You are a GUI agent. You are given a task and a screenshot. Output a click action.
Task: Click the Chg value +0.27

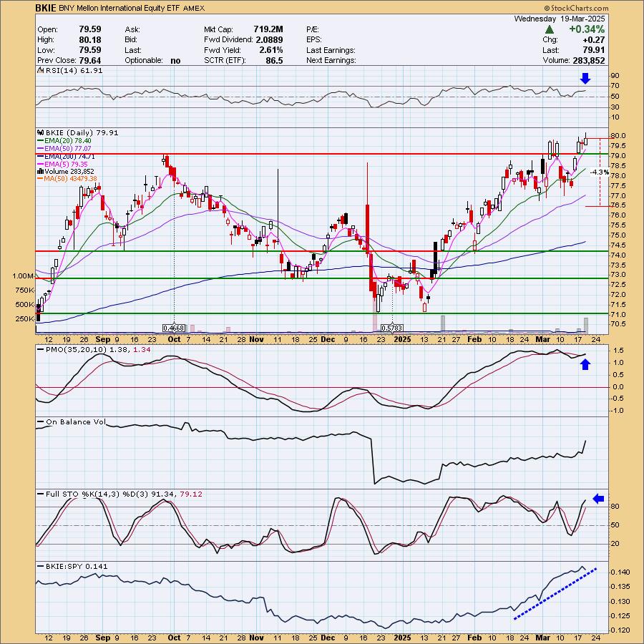593,40
